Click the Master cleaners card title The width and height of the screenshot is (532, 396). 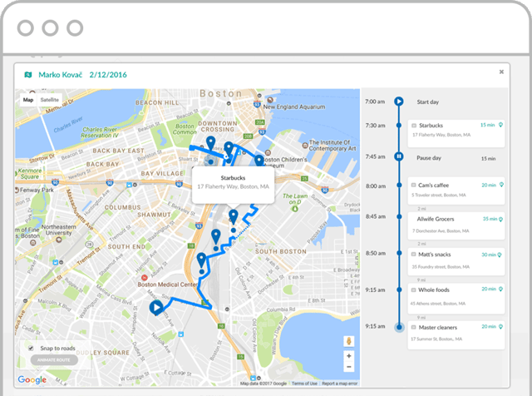[438, 328]
